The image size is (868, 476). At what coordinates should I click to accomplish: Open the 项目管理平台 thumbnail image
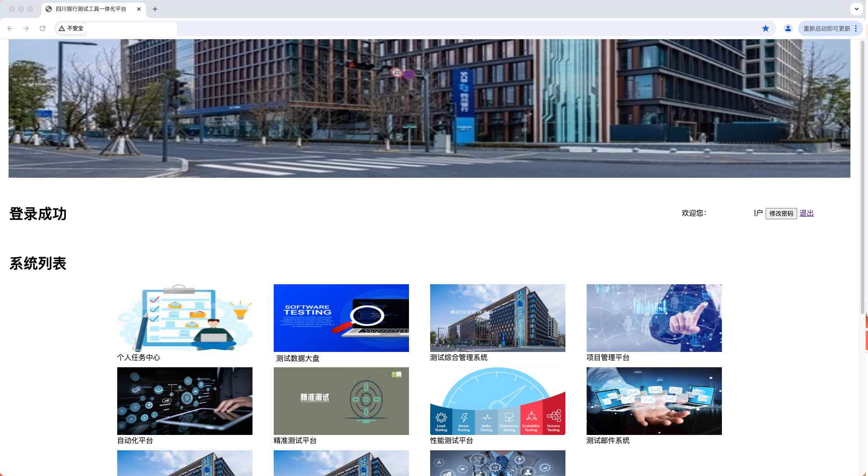coord(654,318)
